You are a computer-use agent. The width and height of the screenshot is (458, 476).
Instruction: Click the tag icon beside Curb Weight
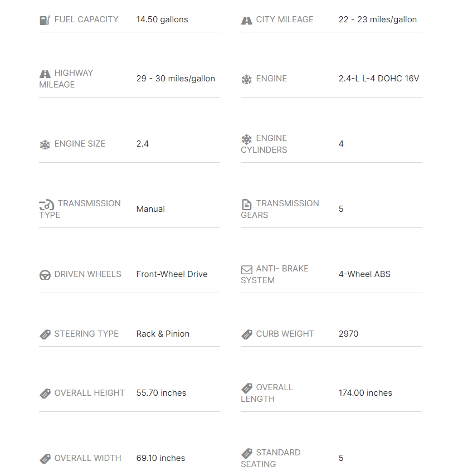(247, 334)
